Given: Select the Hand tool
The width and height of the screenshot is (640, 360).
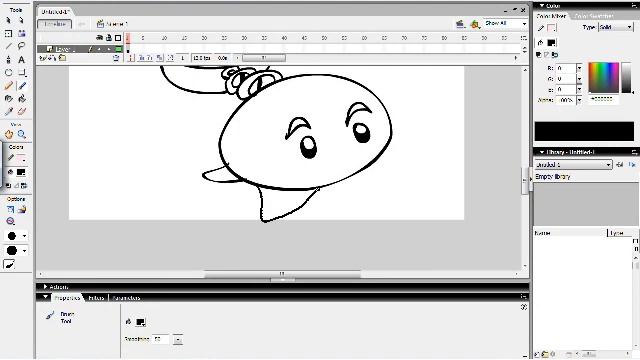Looking at the screenshot, I should coord(9,134).
